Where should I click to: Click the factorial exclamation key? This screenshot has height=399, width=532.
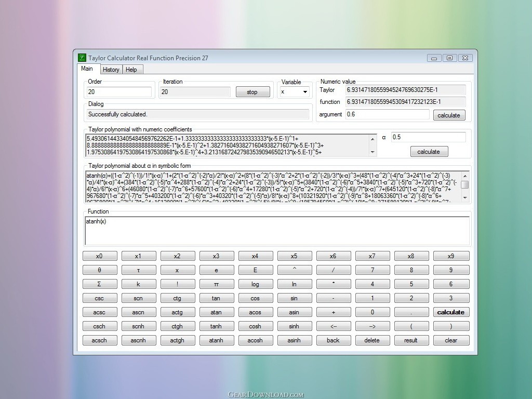(178, 284)
